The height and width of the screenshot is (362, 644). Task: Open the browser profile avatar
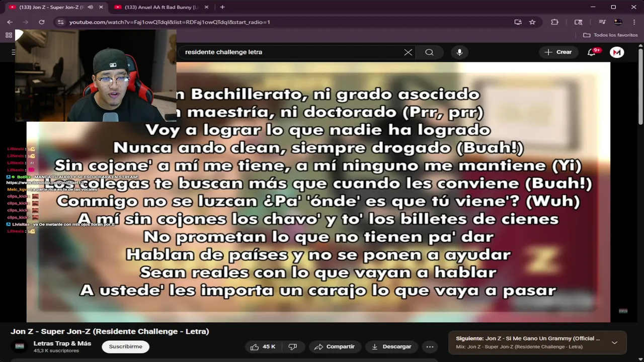618,22
